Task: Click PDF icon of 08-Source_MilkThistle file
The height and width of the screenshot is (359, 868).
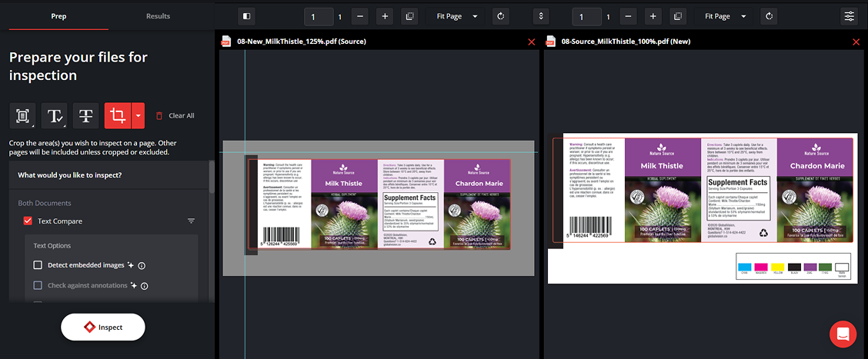Action: tap(551, 41)
